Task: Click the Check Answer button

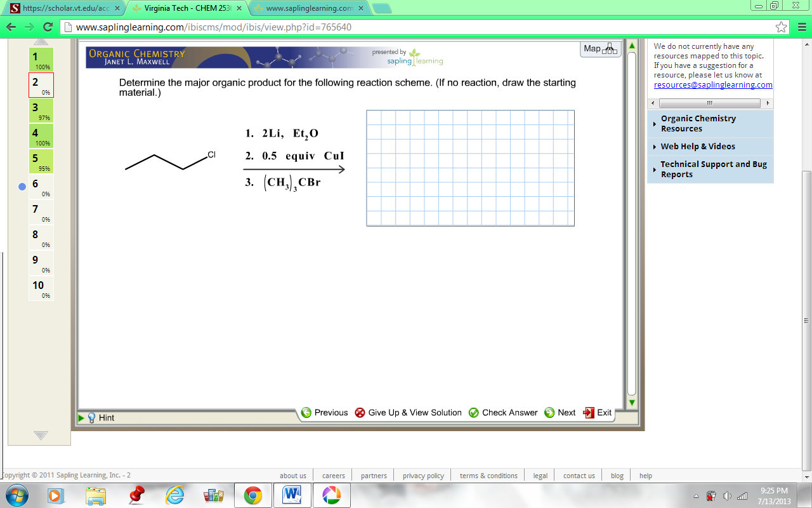Action: [503, 412]
